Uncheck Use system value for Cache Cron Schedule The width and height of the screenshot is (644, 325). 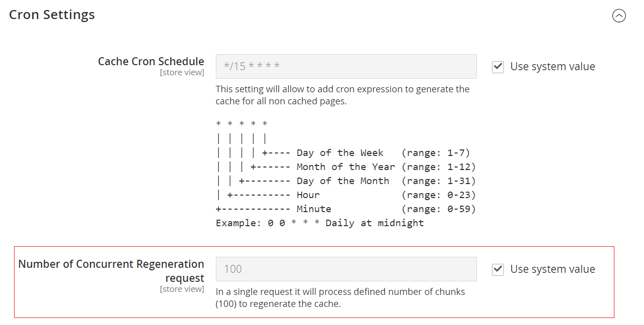click(x=497, y=66)
